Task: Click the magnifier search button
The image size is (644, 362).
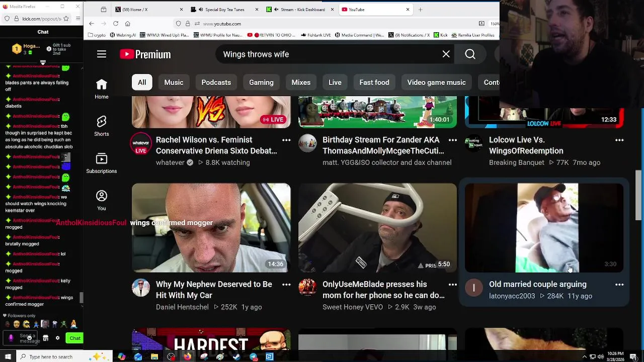Action: [x=470, y=54]
